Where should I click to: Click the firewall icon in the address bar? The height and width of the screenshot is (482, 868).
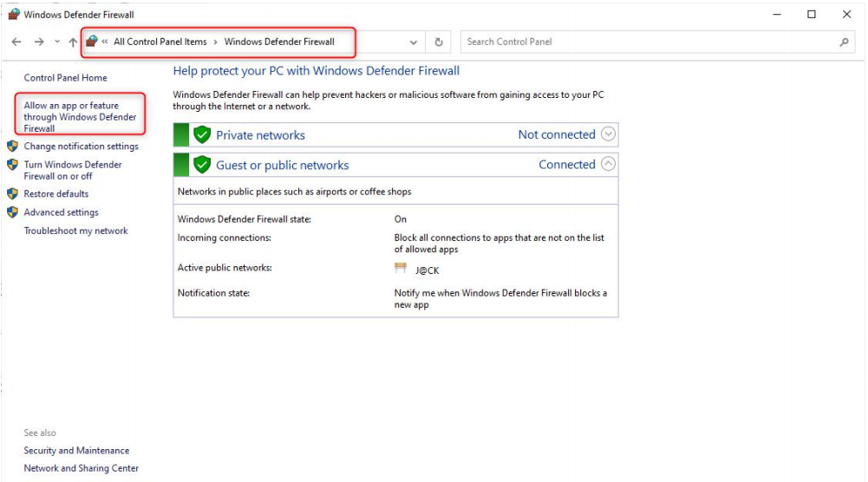tap(92, 41)
